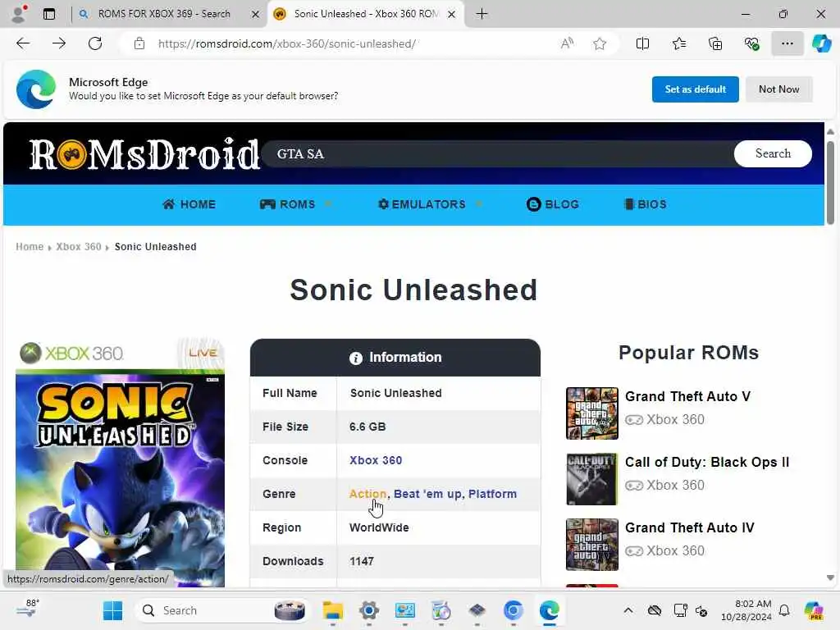Set Edge as default browser

click(695, 89)
